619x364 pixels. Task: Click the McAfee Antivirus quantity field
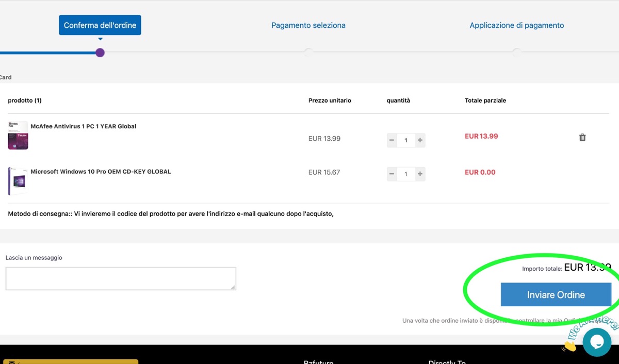coord(406,140)
